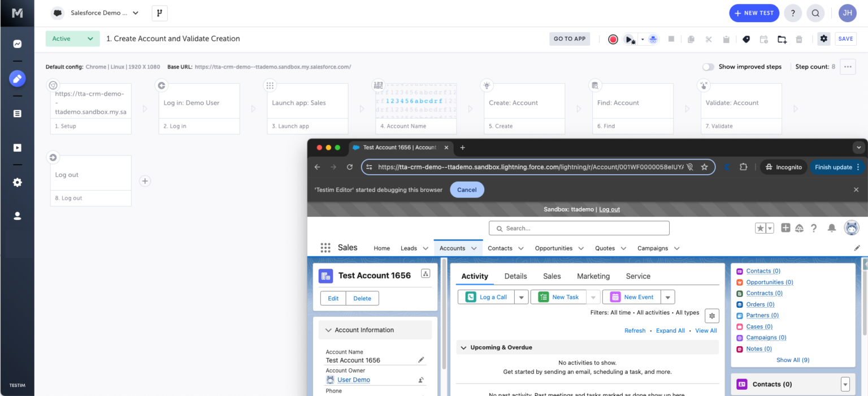Click the search icon in top bar
This screenshot has height=396, width=868.
point(815,13)
